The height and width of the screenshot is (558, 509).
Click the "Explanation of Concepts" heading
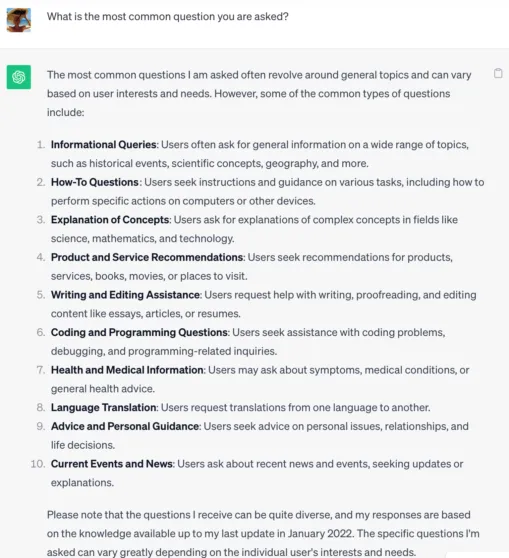110,220
